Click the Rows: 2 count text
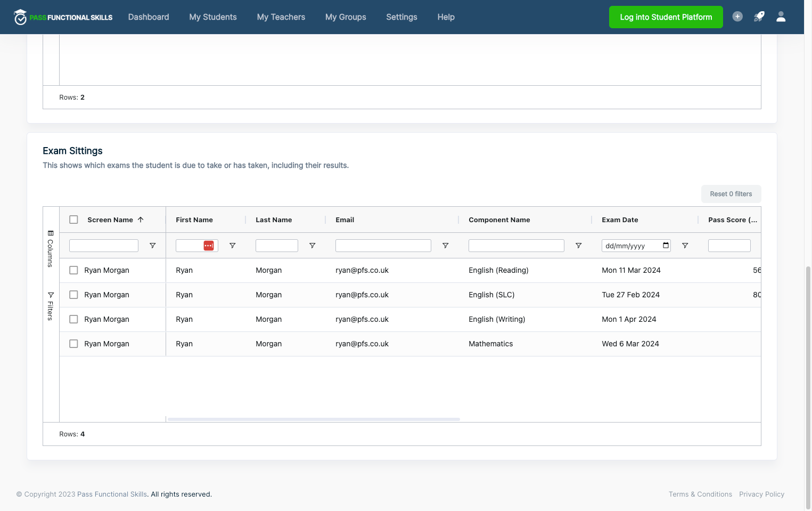 [x=72, y=98]
